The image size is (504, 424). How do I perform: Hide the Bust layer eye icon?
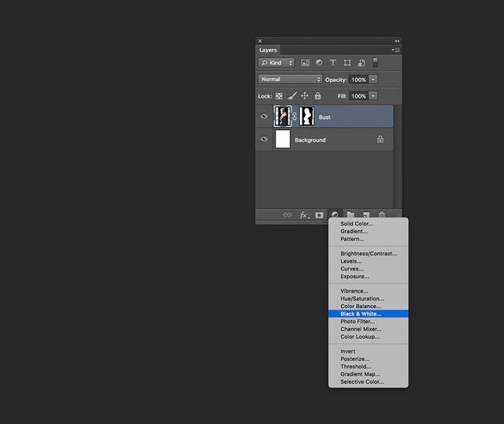265,116
